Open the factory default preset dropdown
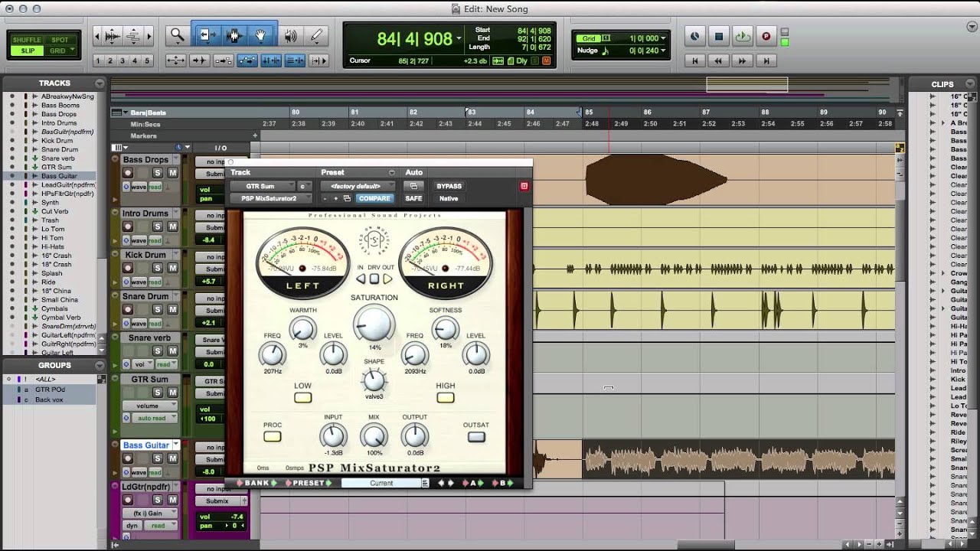 click(x=358, y=186)
